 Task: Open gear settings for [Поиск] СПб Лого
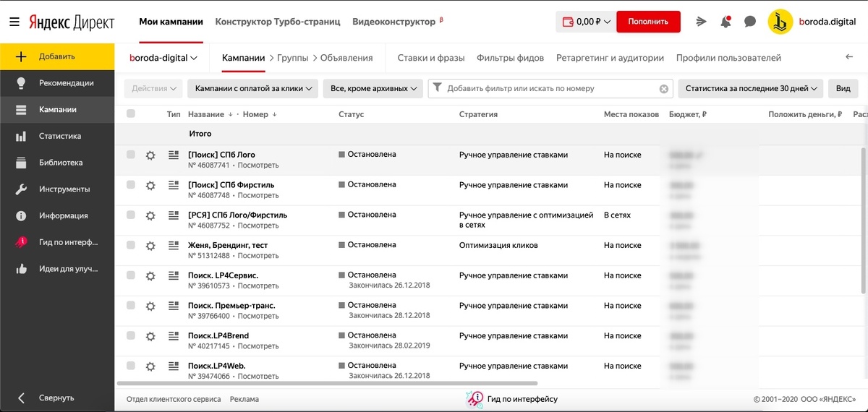(150, 155)
